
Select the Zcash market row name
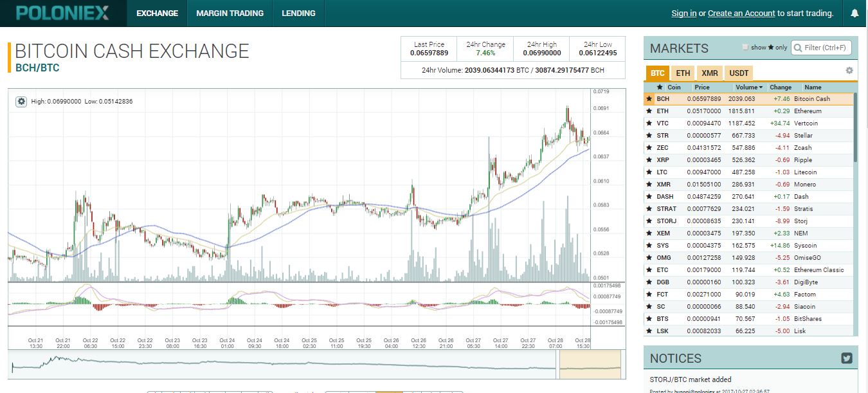tap(803, 148)
